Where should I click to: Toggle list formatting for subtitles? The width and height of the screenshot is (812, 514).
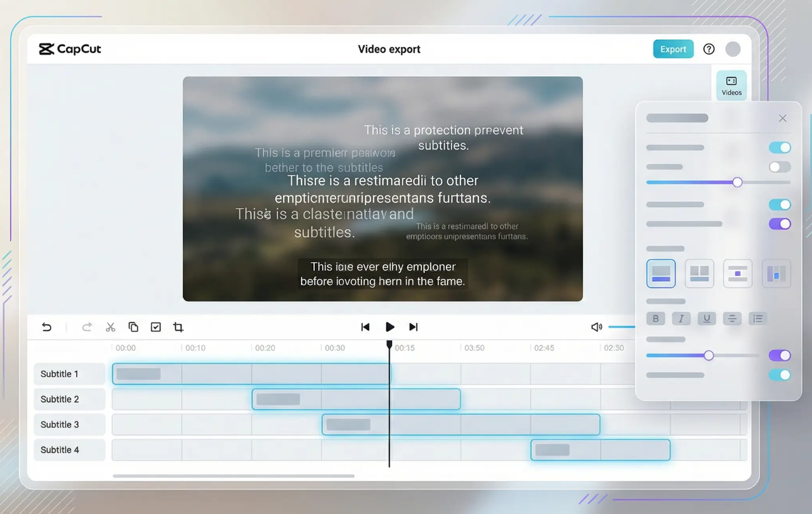[757, 319]
